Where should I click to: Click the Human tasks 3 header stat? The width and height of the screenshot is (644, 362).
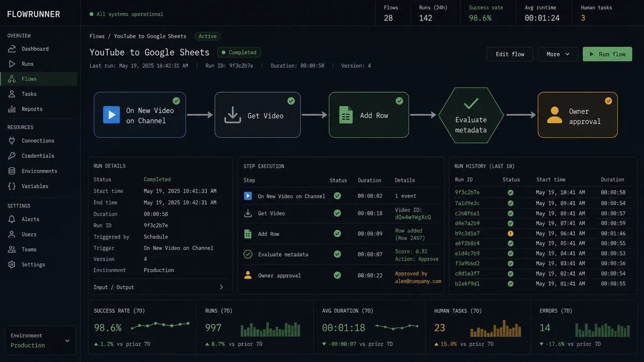[x=597, y=13]
